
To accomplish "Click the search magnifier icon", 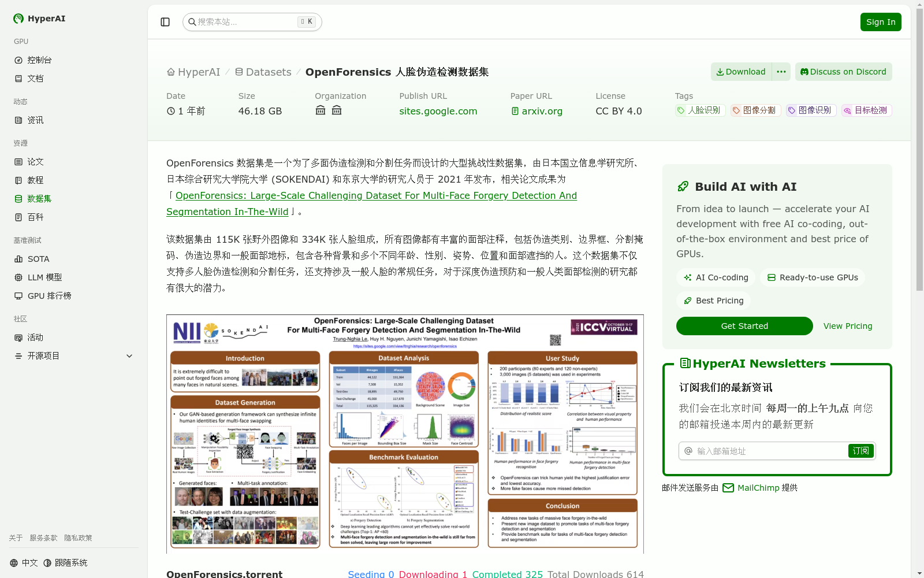I will pyautogui.click(x=192, y=22).
